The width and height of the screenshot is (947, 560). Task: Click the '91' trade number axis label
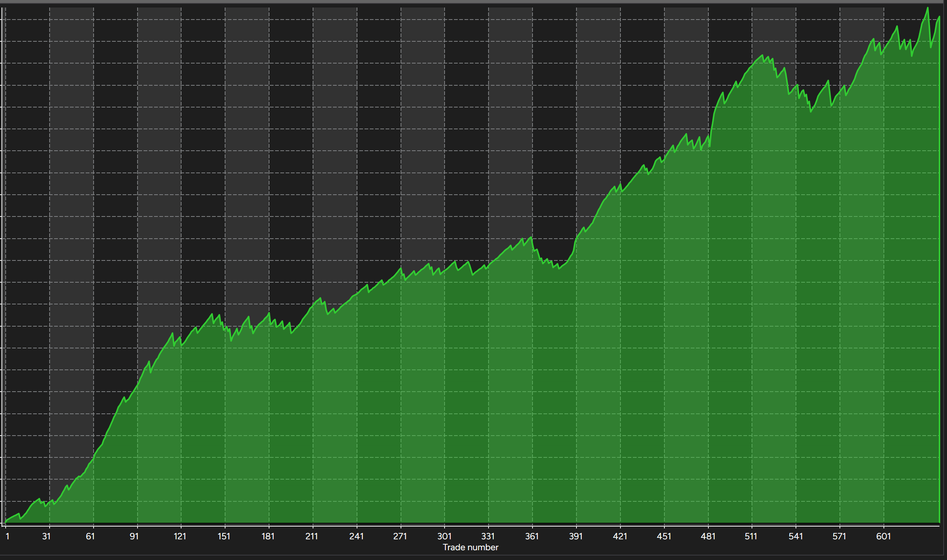[x=134, y=536]
